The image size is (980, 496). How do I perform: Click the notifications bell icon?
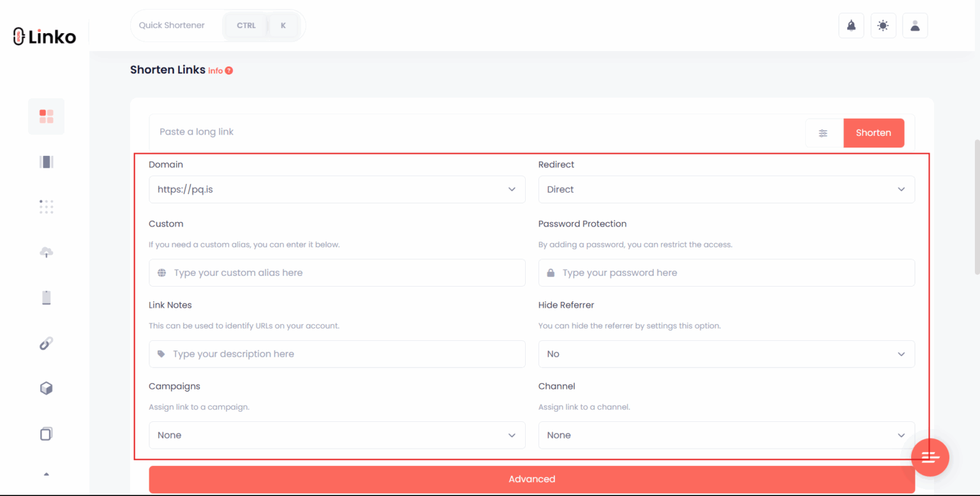coord(851,26)
